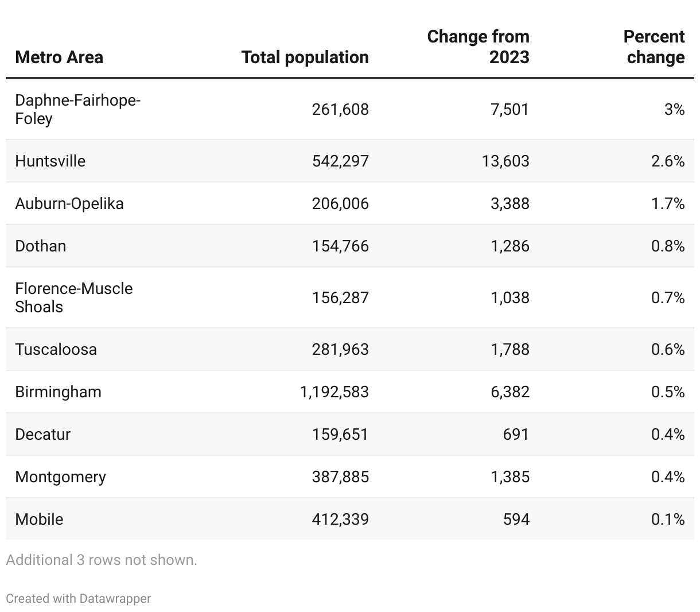Image resolution: width=700 pixels, height=612 pixels.
Task: Select the Tuscaloosa metro area cell
Action: coord(56,349)
